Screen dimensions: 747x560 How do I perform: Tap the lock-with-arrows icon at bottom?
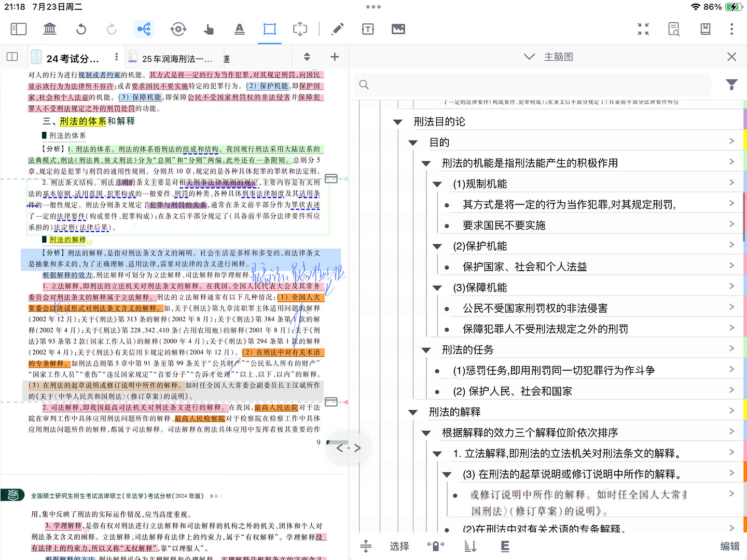pyautogui.click(x=436, y=546)
